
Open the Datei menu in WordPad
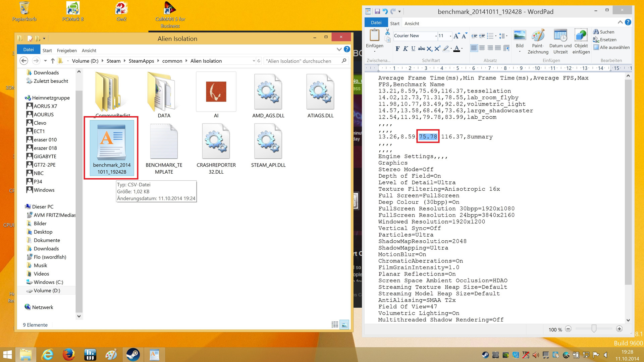pyautogui.click(x=376, y=22)
